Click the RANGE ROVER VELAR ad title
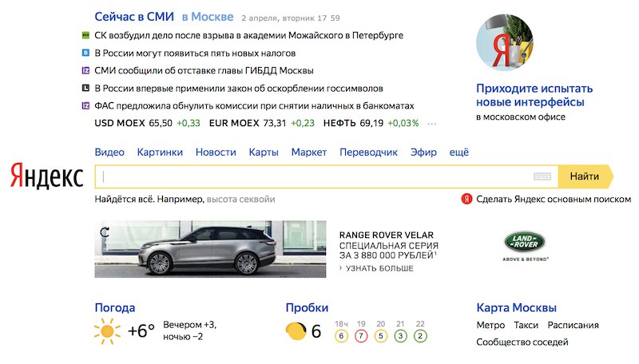639x364 pixels. click(x=387, y=235)
